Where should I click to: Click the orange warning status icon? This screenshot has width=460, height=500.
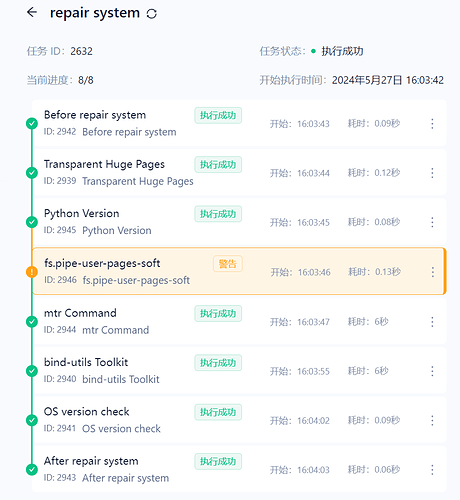pyautogui.click(x=32, y=272)
